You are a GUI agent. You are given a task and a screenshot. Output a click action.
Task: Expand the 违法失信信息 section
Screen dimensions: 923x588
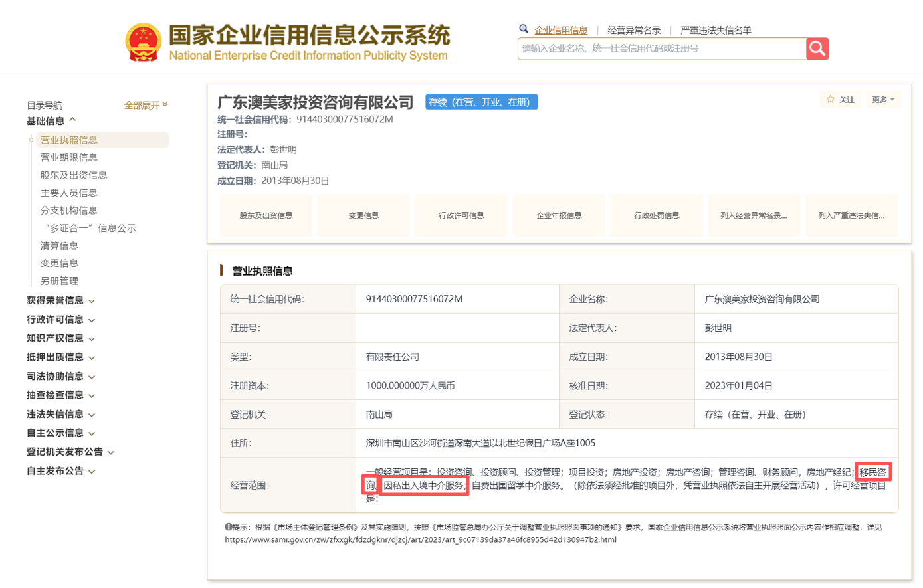(x=60, y=414)
